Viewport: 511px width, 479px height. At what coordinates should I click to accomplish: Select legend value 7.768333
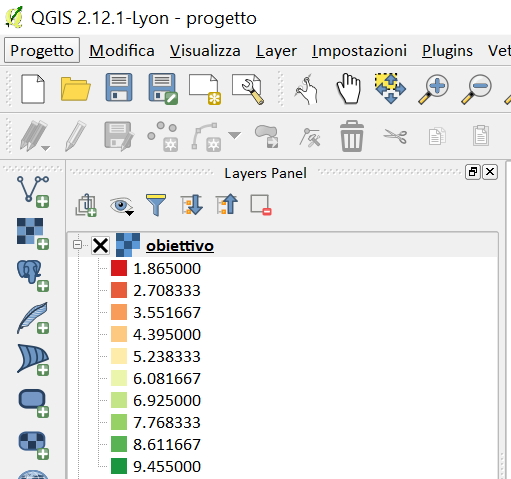click(167, 422)
